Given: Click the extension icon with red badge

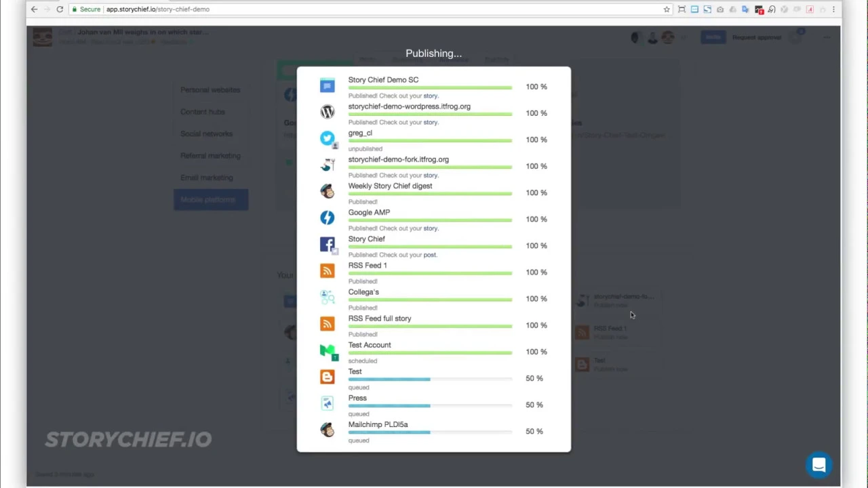Looking at the screenshot, I should [x=759, y=9].
